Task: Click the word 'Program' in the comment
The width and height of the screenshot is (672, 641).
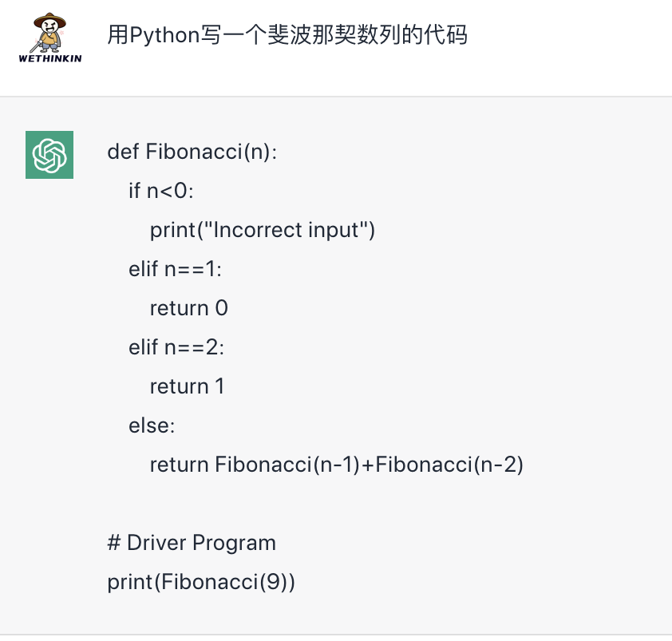Action: tap(234, 544)
